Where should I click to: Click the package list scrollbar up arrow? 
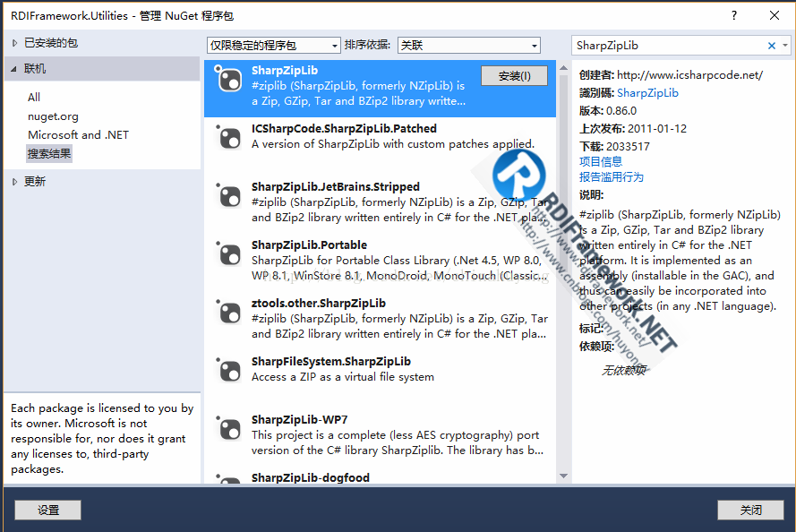click(x=563, y=67)
